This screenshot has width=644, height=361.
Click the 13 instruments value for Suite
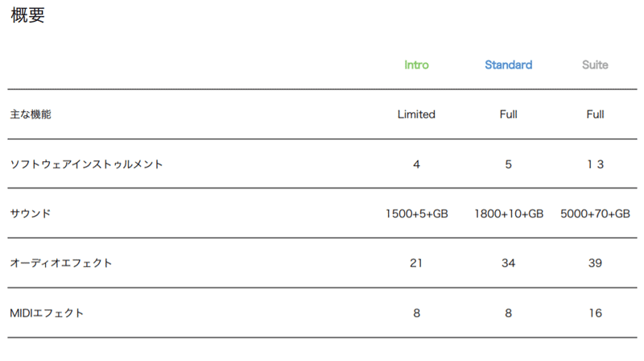[x=595, y=164]
